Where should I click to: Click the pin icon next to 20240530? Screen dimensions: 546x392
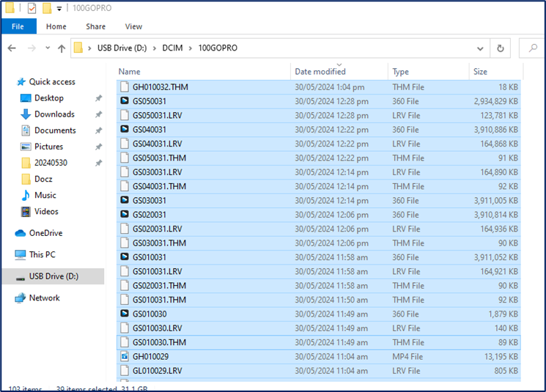tap(99, 163)
